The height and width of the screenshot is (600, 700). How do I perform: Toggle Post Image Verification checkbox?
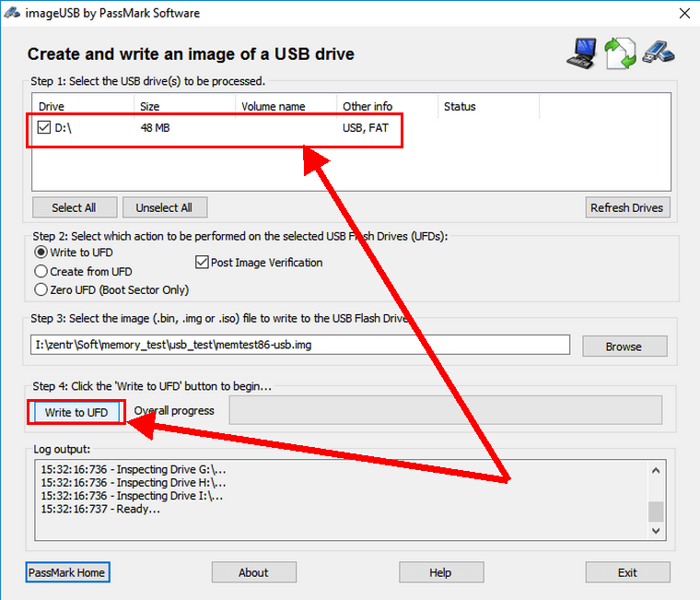203,263
